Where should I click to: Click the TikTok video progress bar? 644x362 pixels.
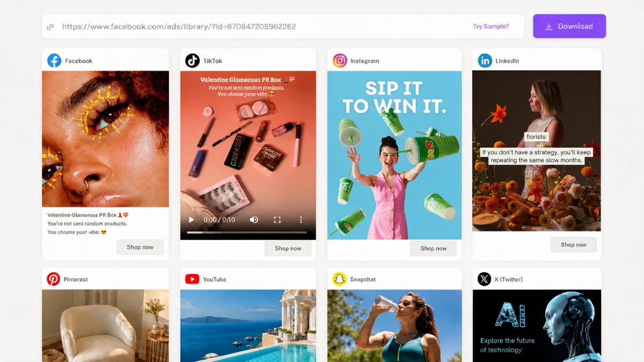pos(247,233)
